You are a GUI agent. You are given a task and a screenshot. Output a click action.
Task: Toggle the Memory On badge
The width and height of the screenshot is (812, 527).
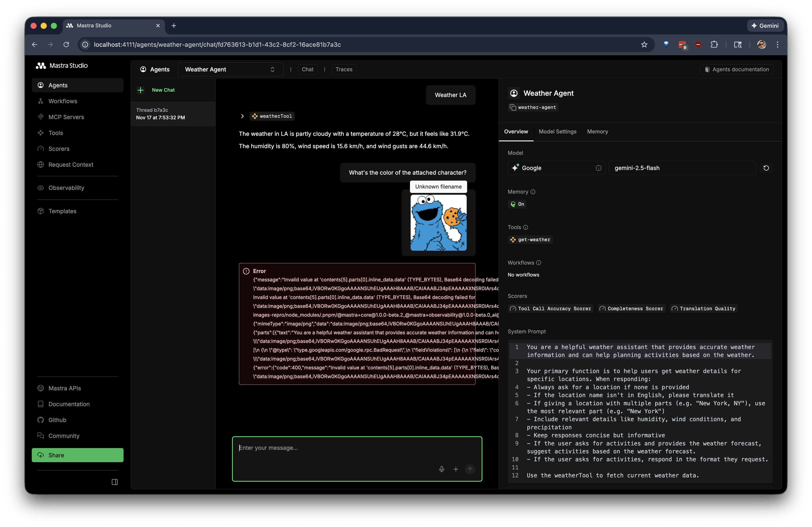[517, 204]
